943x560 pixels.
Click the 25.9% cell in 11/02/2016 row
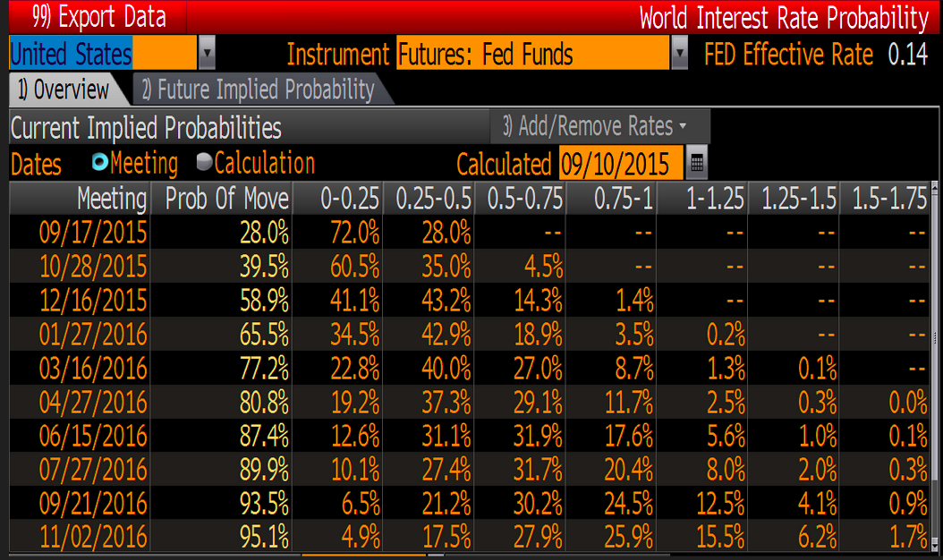(629, 537)
